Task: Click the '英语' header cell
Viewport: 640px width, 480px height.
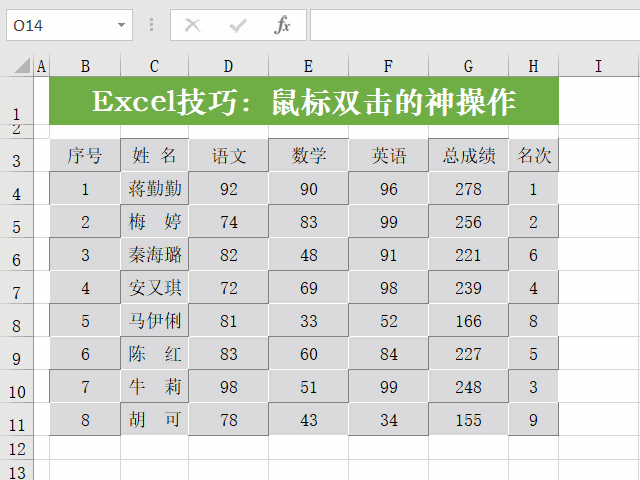Action: [388, 155]
